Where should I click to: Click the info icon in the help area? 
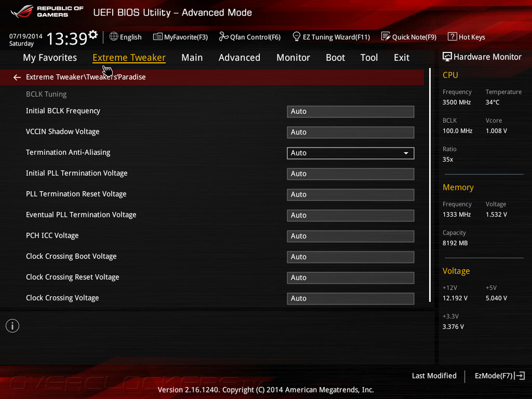(12, 326)
